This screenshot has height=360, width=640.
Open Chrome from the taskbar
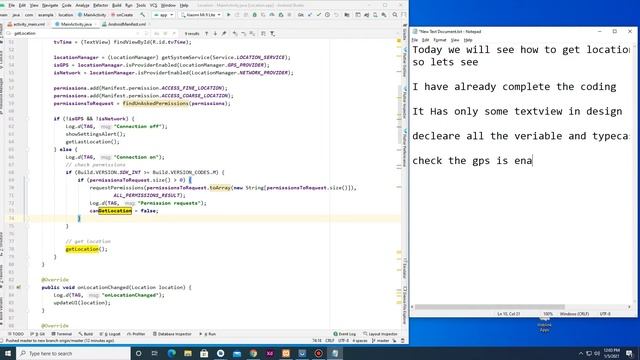253,353
